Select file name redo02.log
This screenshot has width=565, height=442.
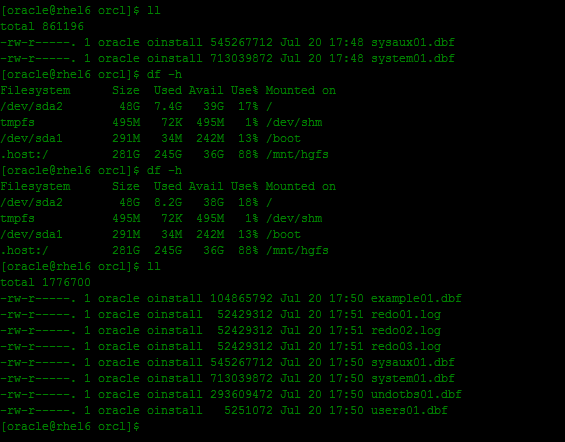point(406,330)
